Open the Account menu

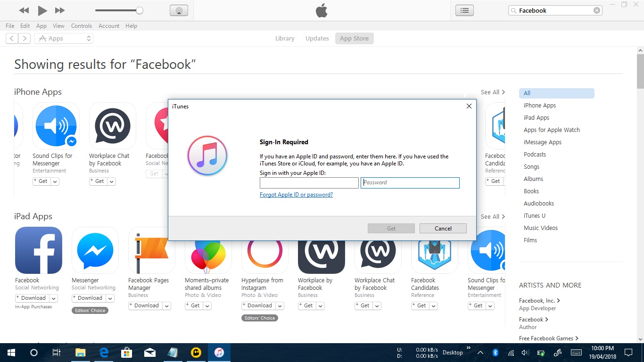pos(109,26)
